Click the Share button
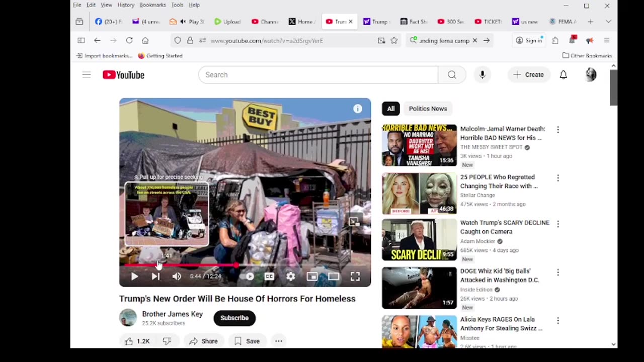Viewport: 644px width, 362px height. (203, 341)
